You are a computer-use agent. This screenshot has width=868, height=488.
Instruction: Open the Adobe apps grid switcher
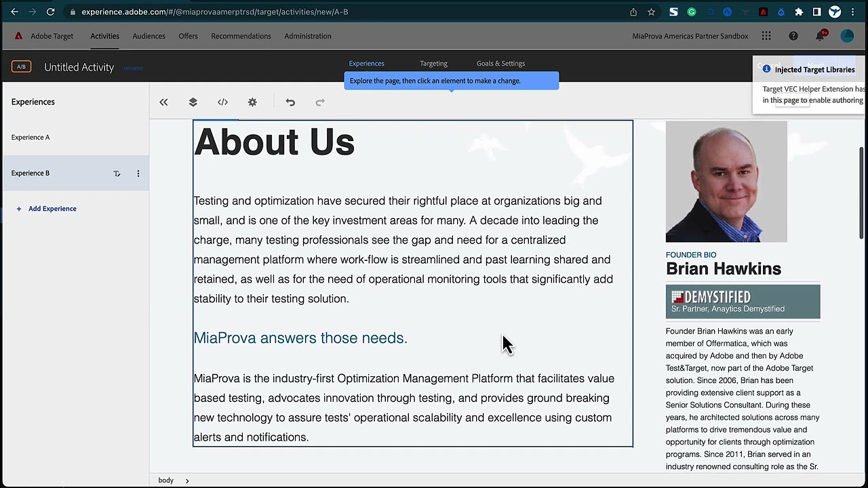tap(766, 36)
